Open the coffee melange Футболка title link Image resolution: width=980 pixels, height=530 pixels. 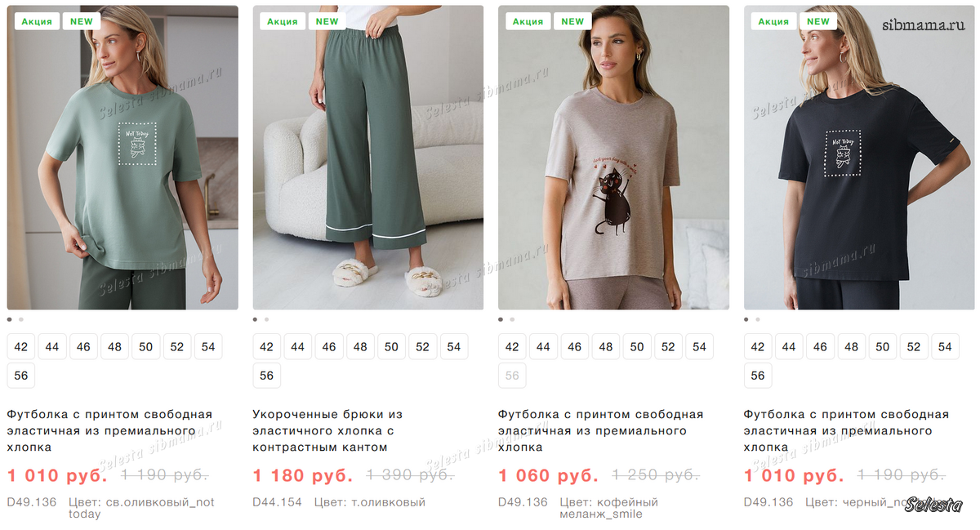tap(600, 430)
